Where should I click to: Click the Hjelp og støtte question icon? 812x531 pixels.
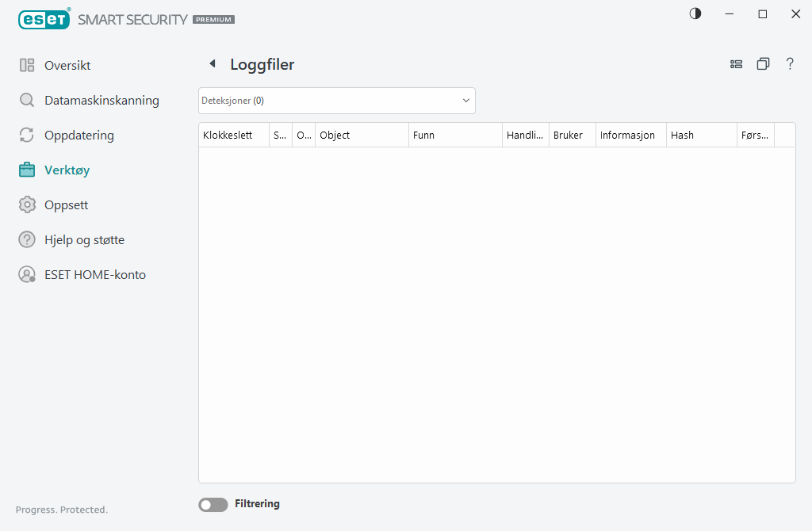tap(27, 240)
